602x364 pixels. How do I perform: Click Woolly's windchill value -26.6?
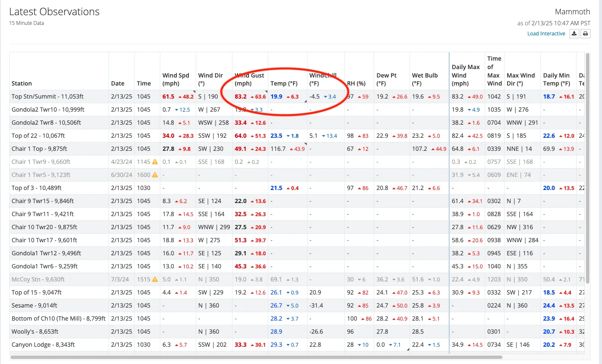317,332
